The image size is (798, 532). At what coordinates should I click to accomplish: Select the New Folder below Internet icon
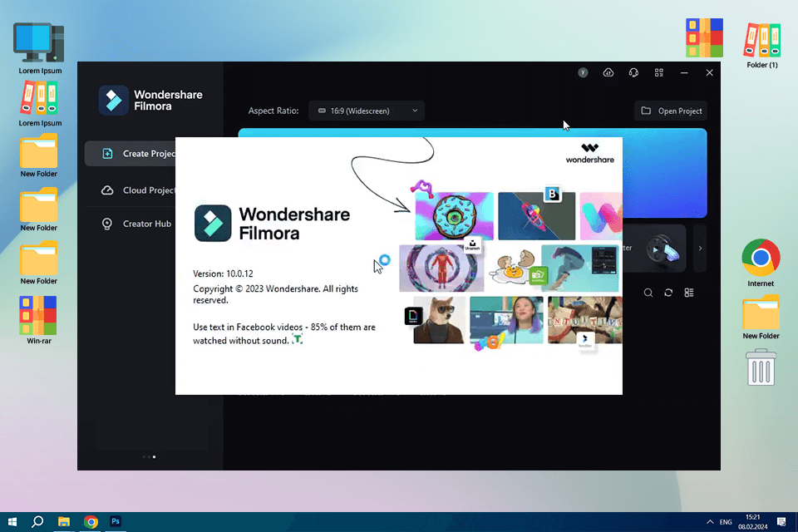click(x=761, y=318)
